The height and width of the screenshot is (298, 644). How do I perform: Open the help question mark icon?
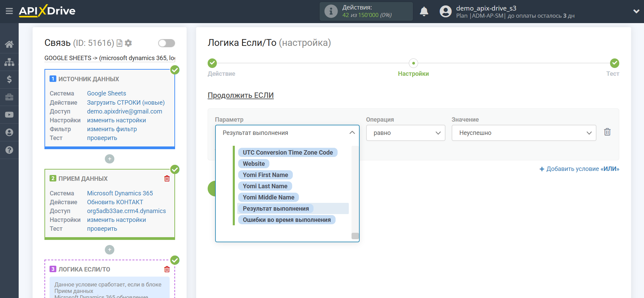pyautogui.click(x=9, y=150)
